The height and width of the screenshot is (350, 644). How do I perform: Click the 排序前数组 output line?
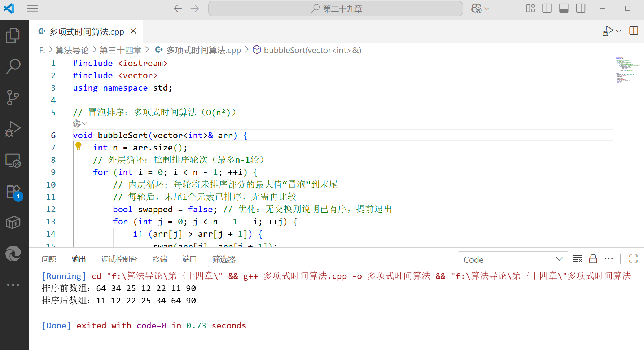(119, 288)
